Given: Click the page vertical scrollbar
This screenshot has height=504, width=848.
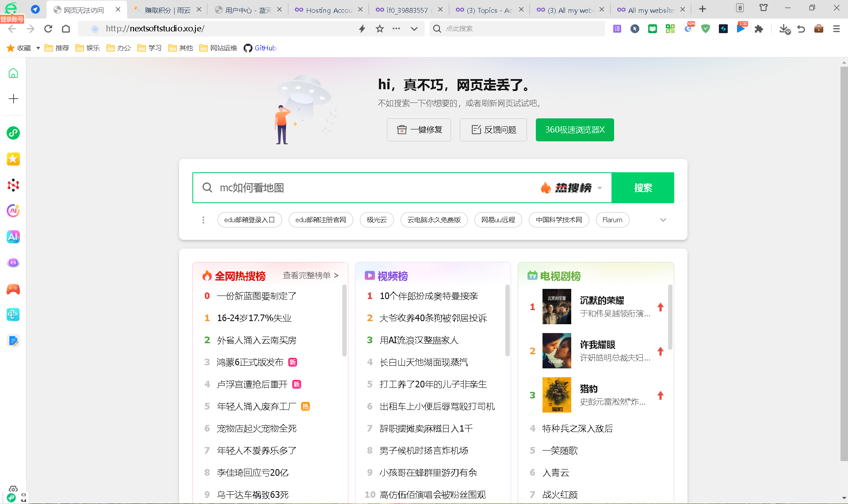Looking at the screenshot, I should tap(844, 265).
